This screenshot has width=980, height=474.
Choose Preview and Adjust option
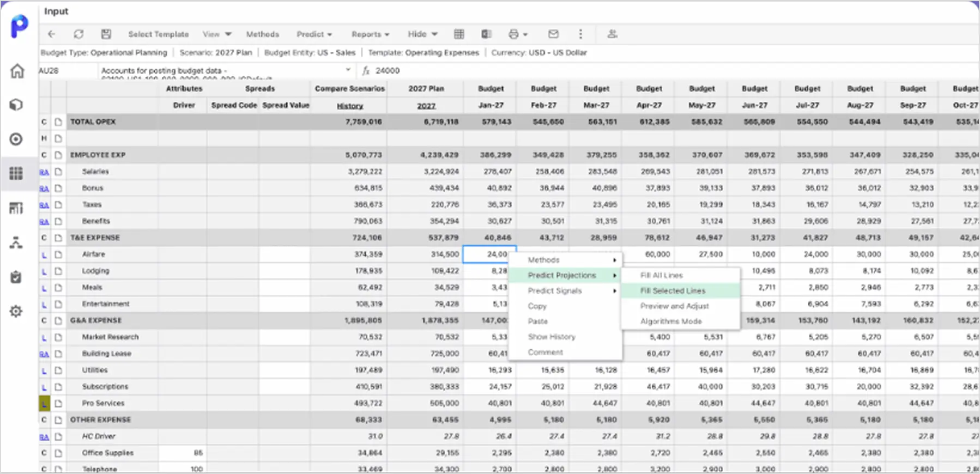(680, 306)
